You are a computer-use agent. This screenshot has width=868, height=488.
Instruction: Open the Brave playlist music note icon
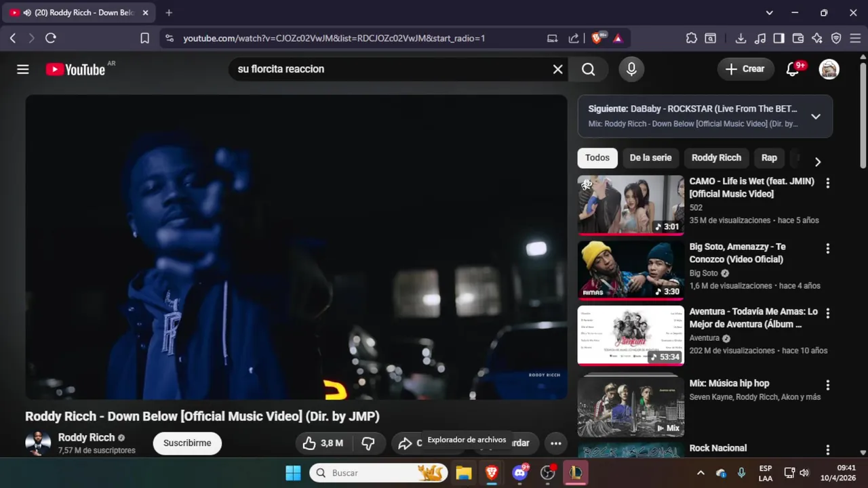[x=760, y=39]
